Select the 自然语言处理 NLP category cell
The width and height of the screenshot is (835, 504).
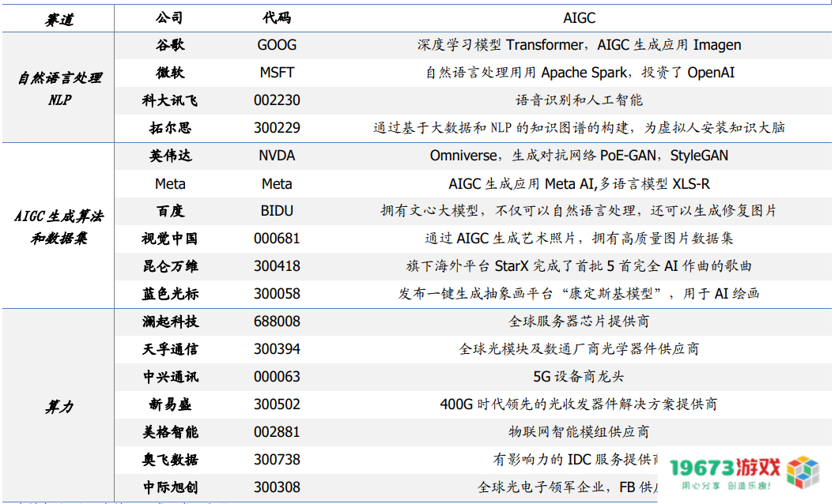pyautogui.click(x=59, y=88)
